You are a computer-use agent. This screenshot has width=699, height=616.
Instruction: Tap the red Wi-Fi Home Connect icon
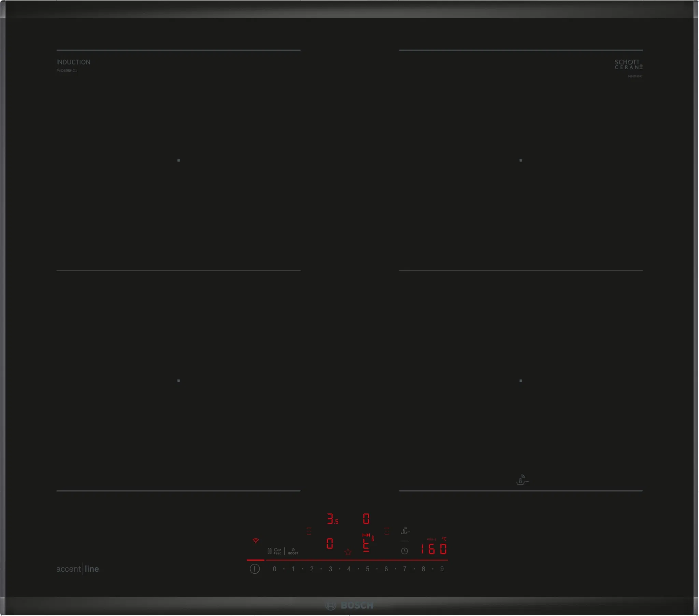tap(255, 541)
